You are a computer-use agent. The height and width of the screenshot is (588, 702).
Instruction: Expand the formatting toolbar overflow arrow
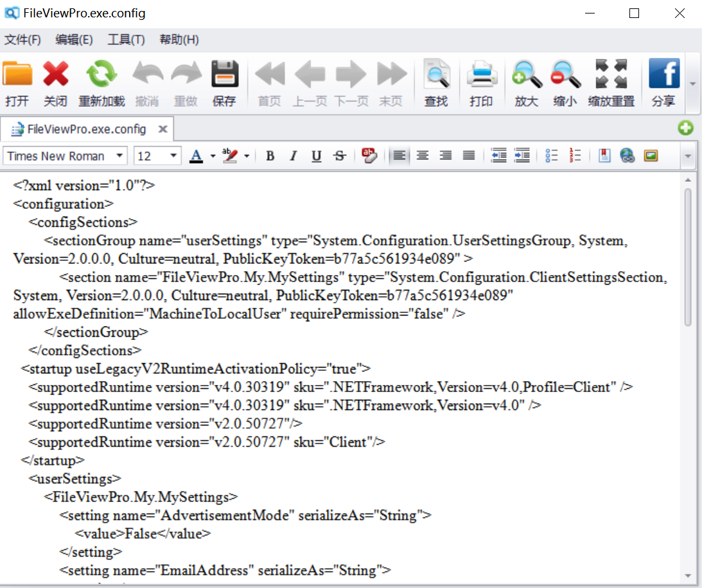[x=688, y=156]
